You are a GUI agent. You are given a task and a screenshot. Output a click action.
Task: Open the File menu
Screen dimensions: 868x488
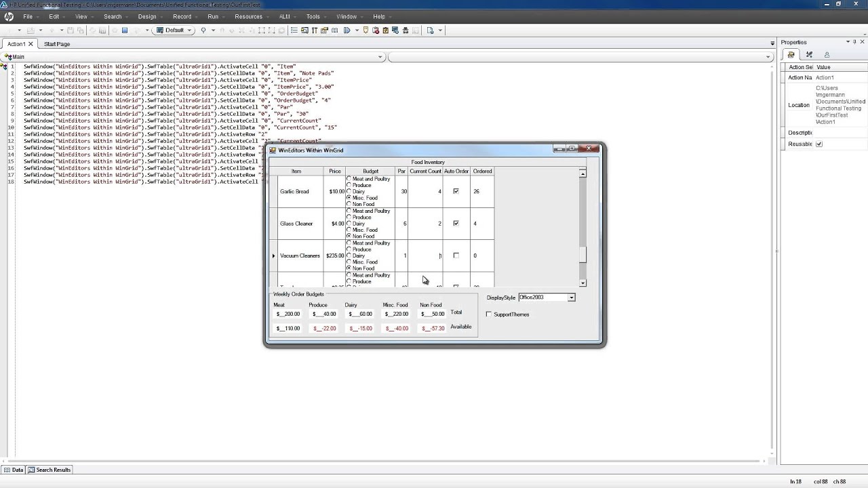click(x=28, y=16)
